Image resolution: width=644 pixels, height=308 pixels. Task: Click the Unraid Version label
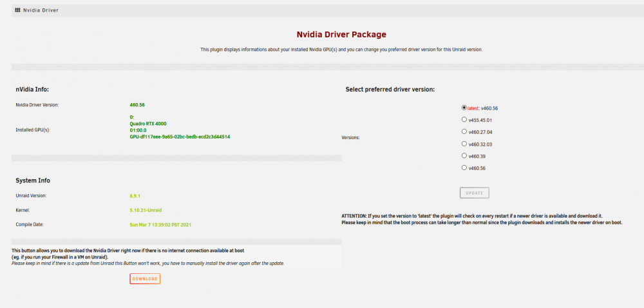pyautogui.click(x=31, y=196)
